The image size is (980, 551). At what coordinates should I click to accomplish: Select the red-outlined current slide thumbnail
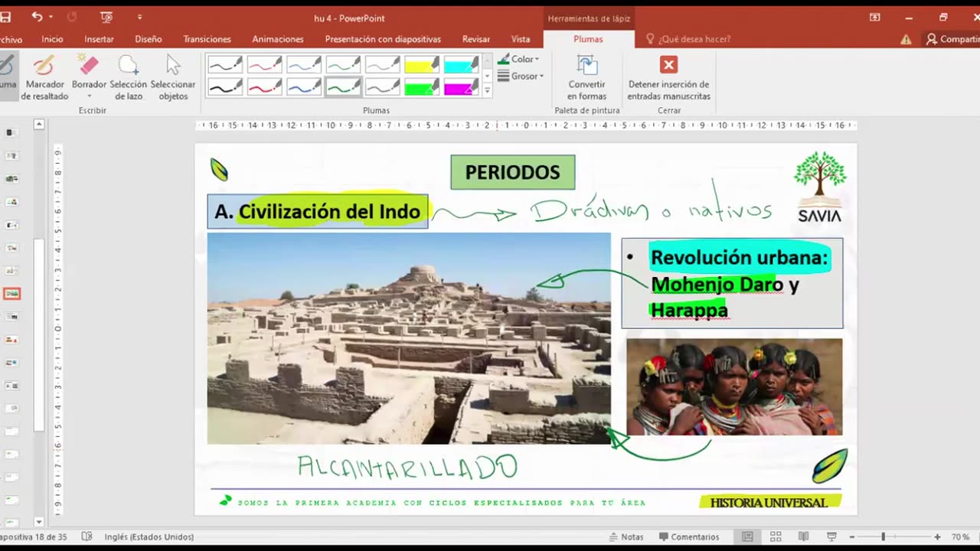[x=11, y=293]
